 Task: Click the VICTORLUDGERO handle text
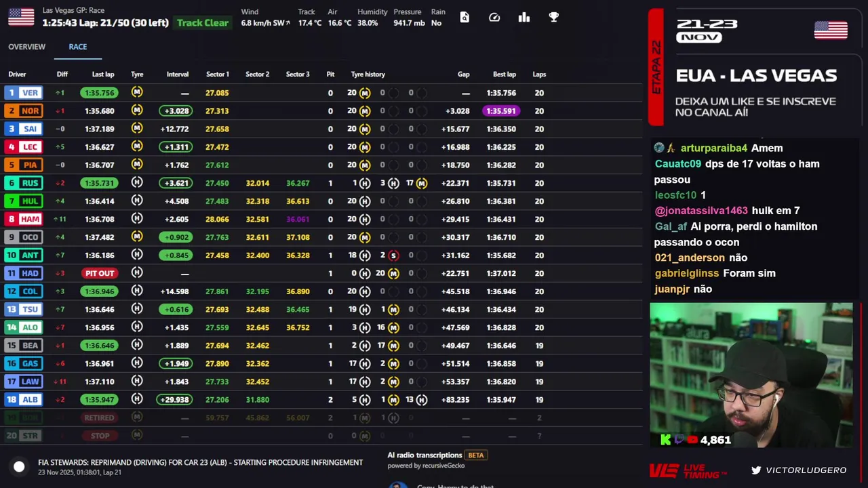pos(807,470)
